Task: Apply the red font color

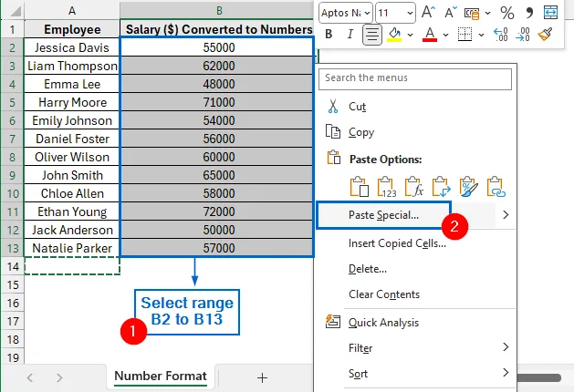Action: click(x=430, y=35)
